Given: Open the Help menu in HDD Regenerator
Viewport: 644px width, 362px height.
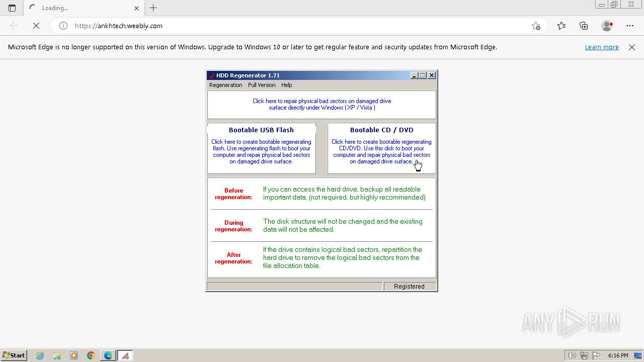Looking at the screenshot, I should click(x=286, y=85).
